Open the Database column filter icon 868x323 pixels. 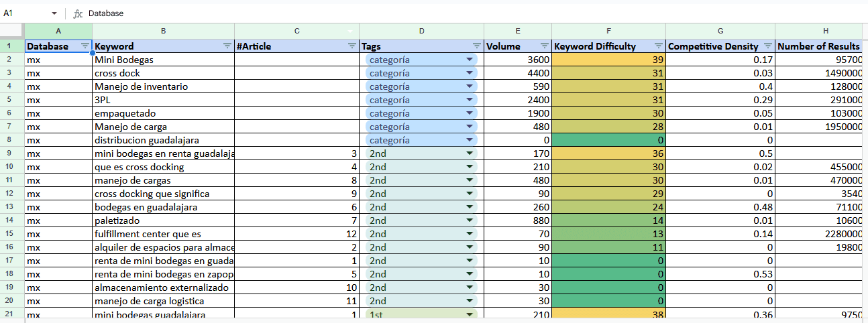point(85,46)
